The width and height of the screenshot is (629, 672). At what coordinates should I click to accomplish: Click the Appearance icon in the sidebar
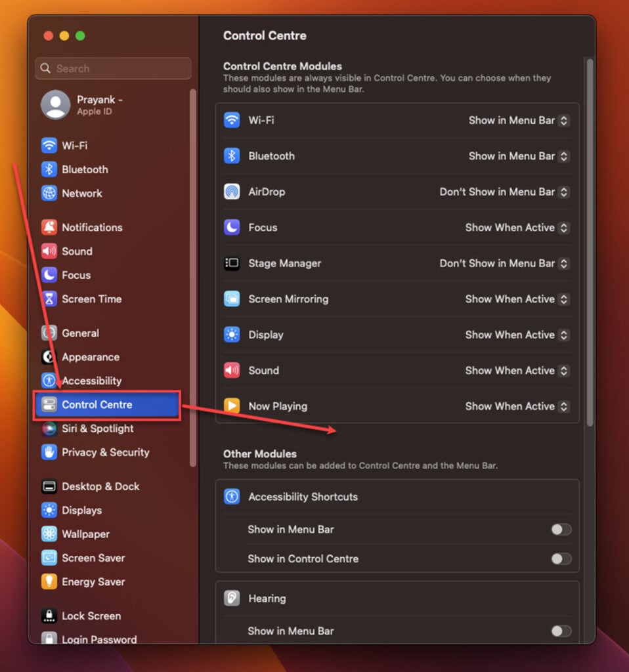tap(49, 356)
